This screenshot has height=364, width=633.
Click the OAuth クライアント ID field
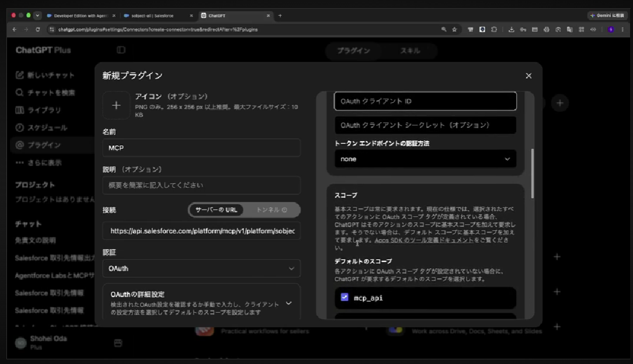[425, 101]
